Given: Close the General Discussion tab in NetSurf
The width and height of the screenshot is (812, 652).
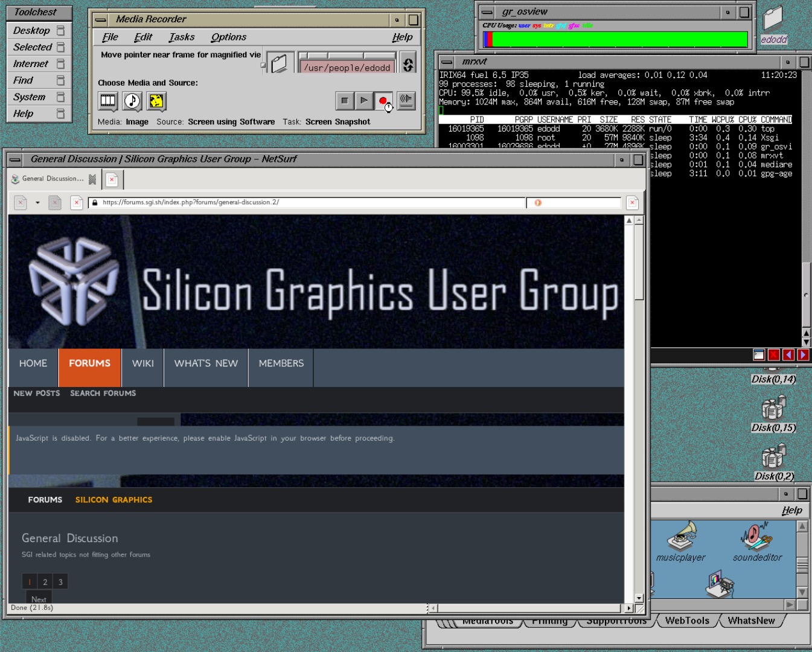Looking at the screenshot, I should (x=92, y=179).
